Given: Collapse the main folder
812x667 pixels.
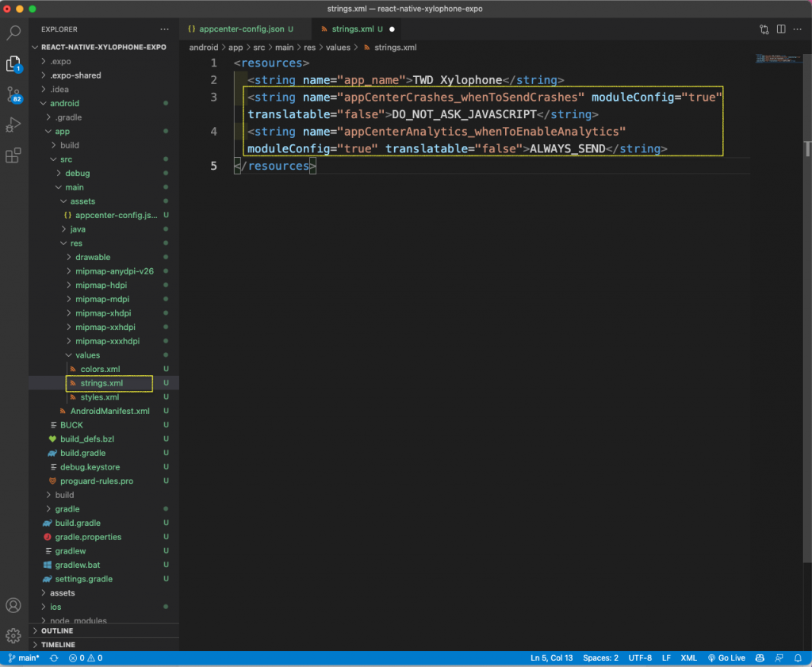Looking at the screenshot, I should 104,187.
